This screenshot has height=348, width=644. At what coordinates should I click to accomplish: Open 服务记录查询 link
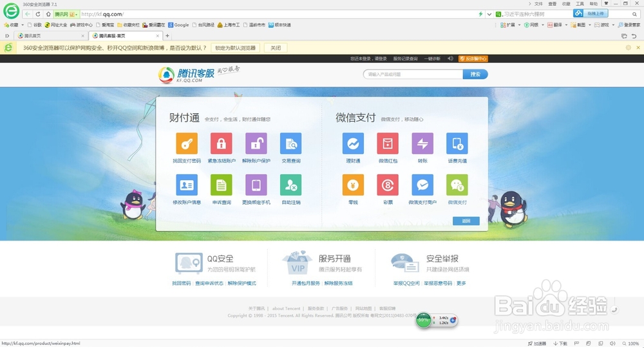point(405,59)
